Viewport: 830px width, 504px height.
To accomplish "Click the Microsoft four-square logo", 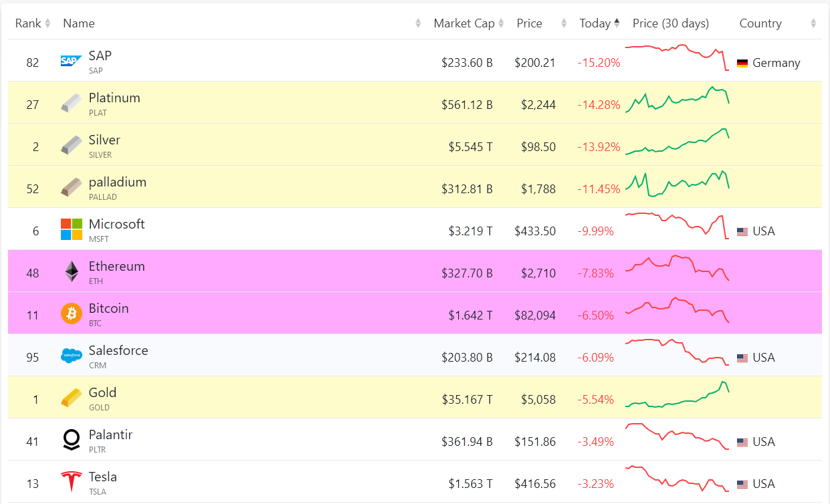I will [71, 229].
